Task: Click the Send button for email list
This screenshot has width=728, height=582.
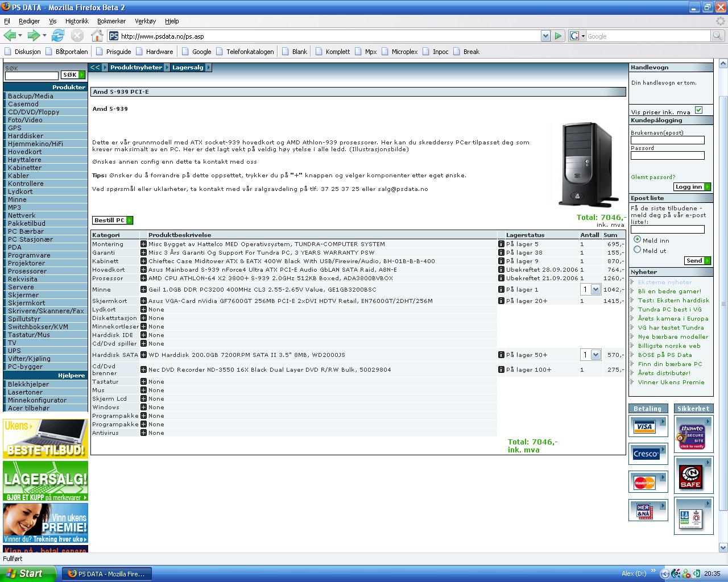Action: (x=697, y=260)
